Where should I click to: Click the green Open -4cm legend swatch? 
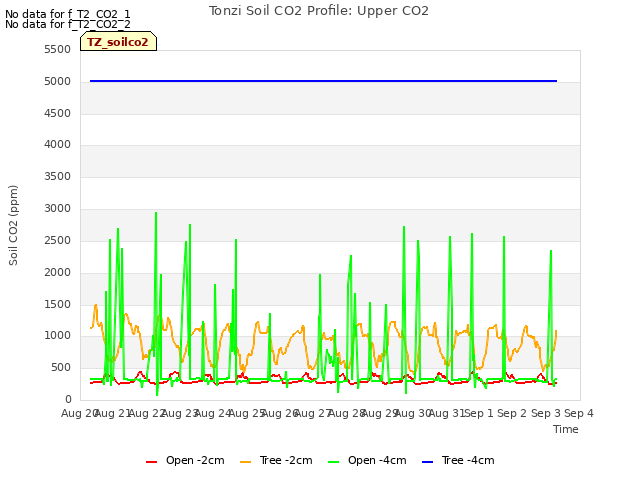pyautogui.click(x=333, y=462)
